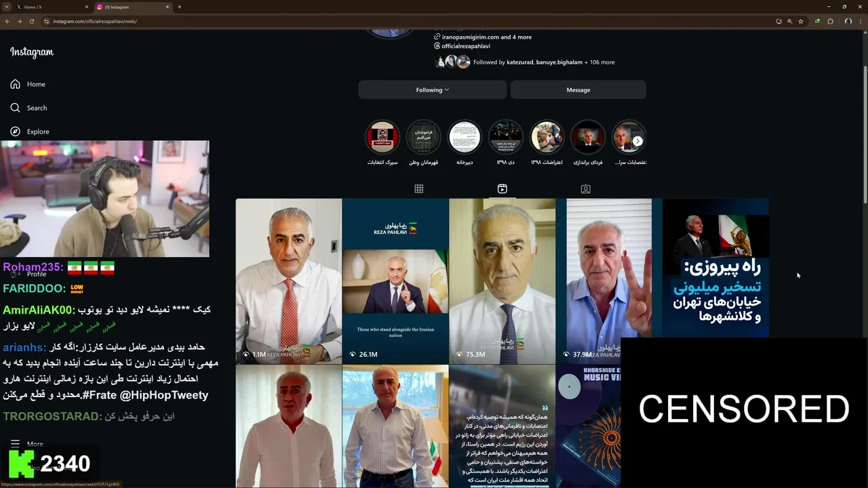
Task: Open the reel with 75.3M views
Action: coord(502,281)
